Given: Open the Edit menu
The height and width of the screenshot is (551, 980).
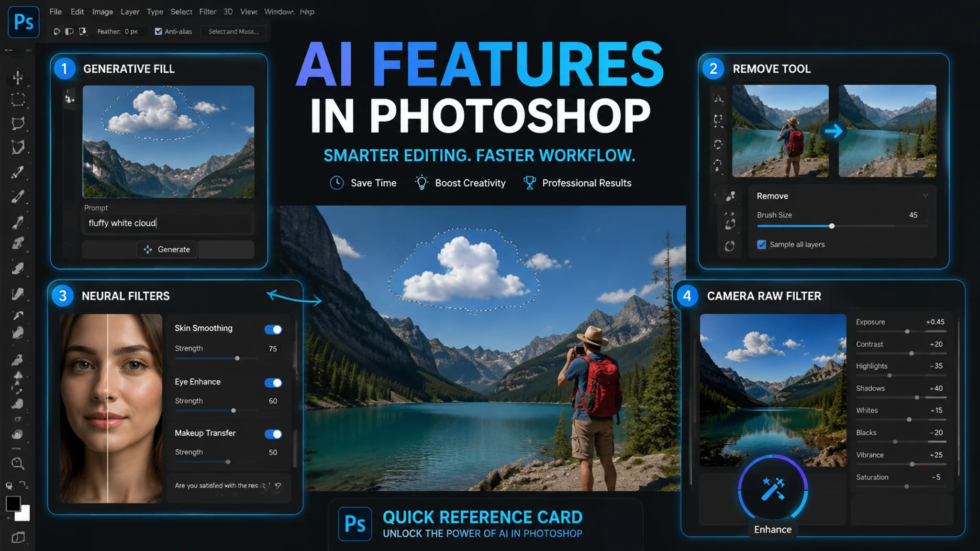Looking at the screenshot, I should (77, 11).
